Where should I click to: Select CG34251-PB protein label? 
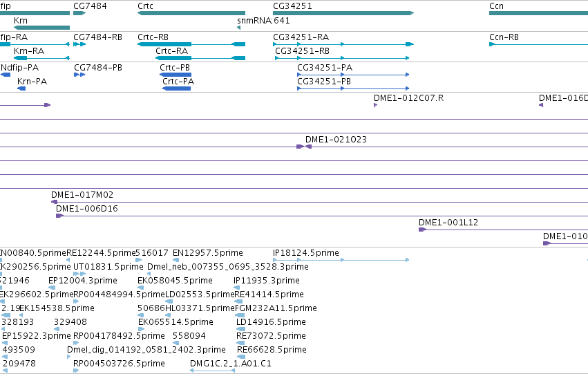pyautogui.click(x=324, y=82)
